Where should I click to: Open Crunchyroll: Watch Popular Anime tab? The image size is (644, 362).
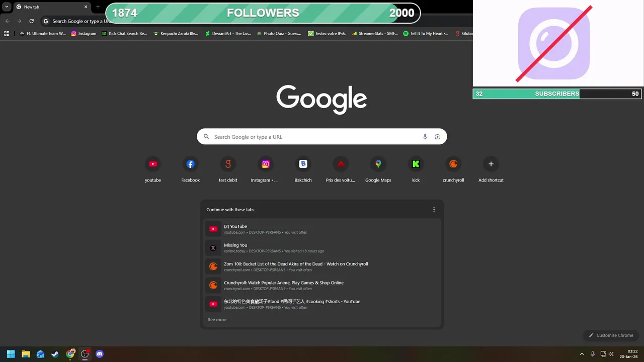(x=322, y=285)
